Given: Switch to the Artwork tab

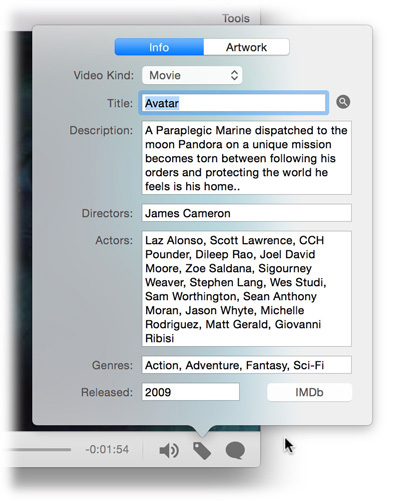Looking at the screenshot, I should 246,47.
